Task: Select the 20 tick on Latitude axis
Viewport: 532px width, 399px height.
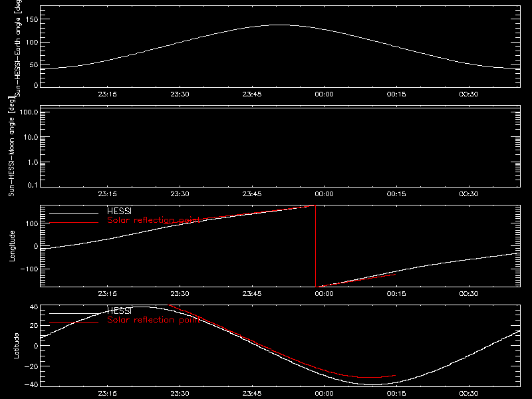Action: click(34, 326)
